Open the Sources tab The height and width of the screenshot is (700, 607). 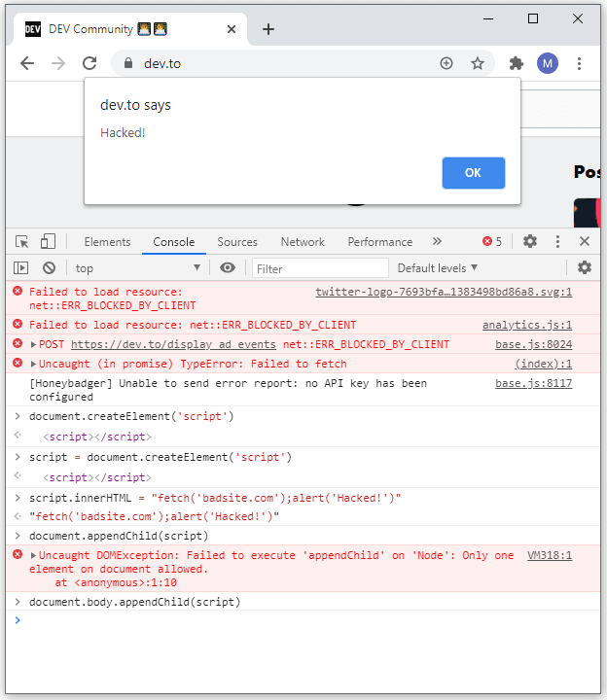coord(237,242)
